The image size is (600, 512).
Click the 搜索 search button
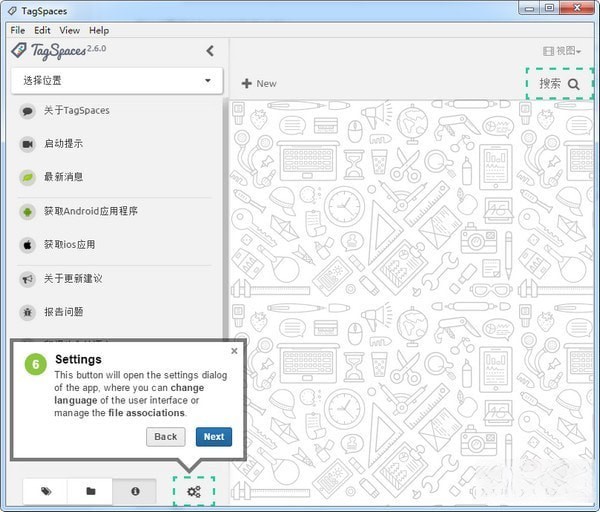pyautogui.click(x=559, y=84)
